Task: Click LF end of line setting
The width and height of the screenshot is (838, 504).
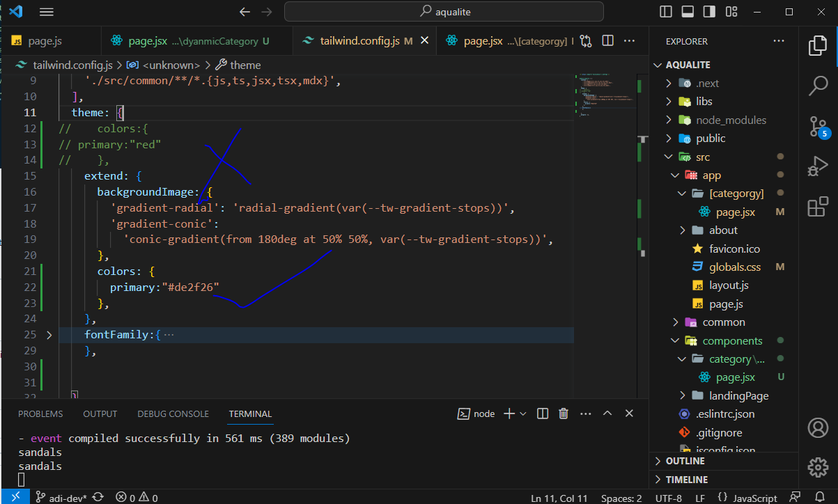Action: click(700, 498)
